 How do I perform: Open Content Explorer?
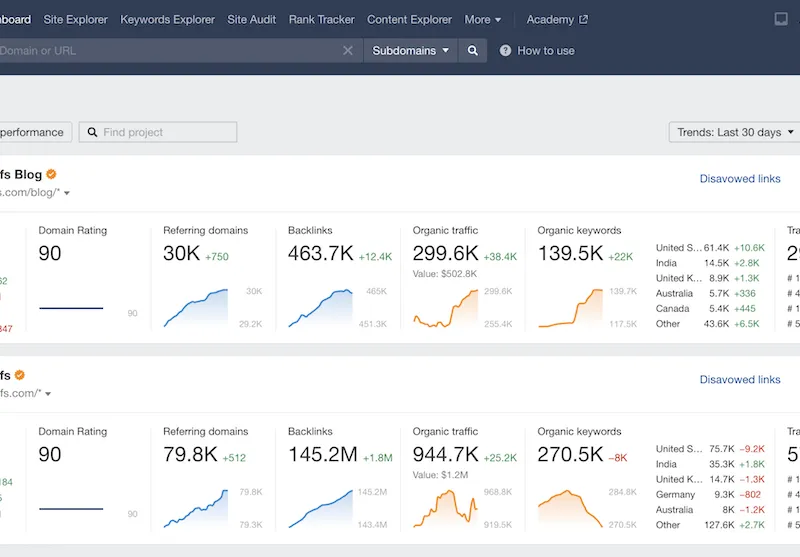click(x=409, y=19)
